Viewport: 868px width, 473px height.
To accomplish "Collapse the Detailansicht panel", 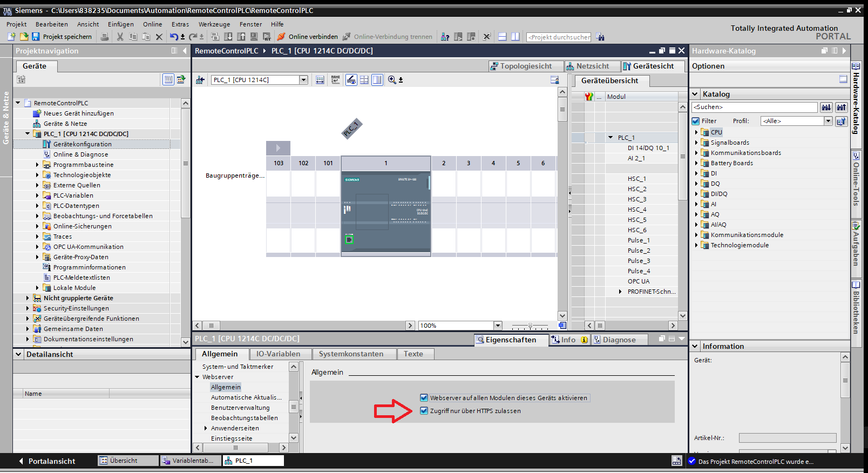I will pos(19,354).
